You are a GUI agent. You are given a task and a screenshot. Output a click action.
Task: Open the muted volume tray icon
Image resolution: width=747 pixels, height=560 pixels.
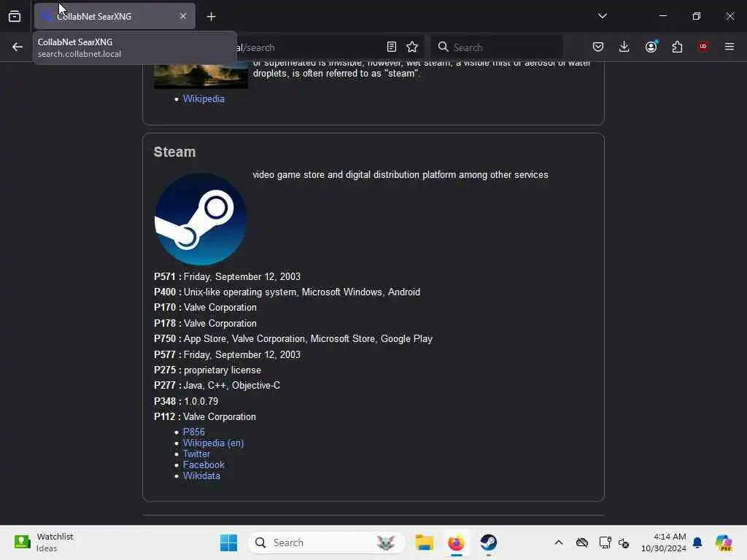click(624, 542)
